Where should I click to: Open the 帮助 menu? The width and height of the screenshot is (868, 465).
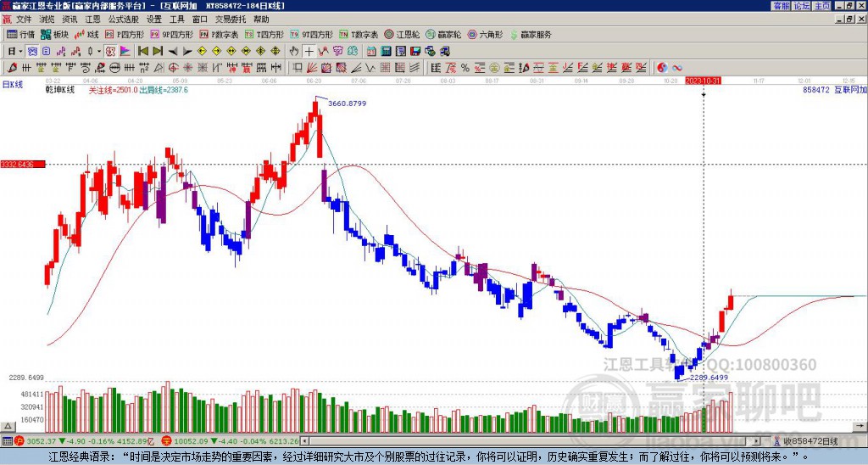[261, 20]
